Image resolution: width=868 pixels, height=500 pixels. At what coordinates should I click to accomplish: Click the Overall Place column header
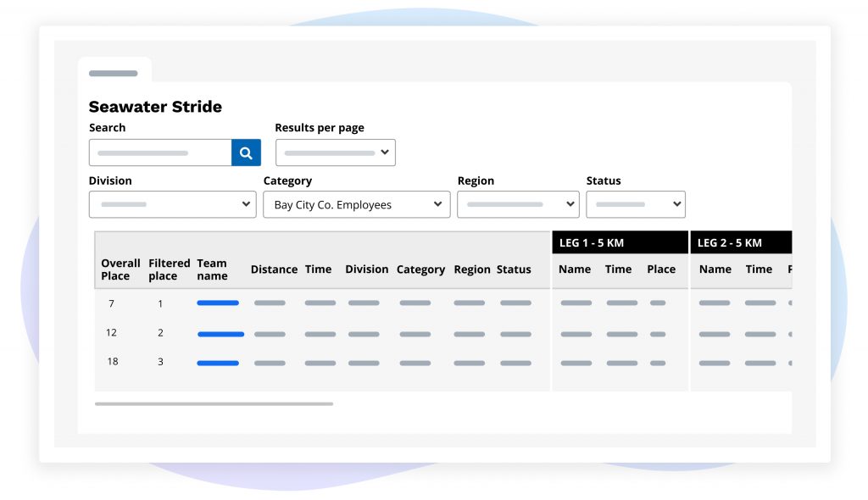pos(120,269)
